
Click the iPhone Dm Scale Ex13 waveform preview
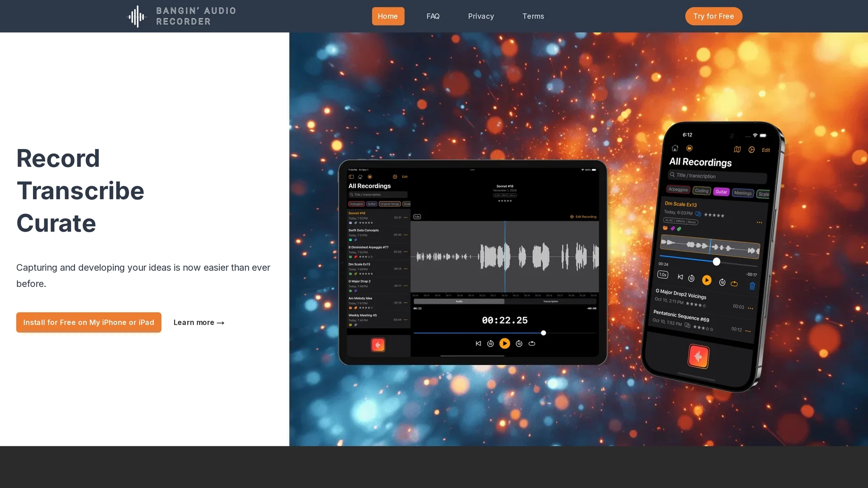click(710, 246)
